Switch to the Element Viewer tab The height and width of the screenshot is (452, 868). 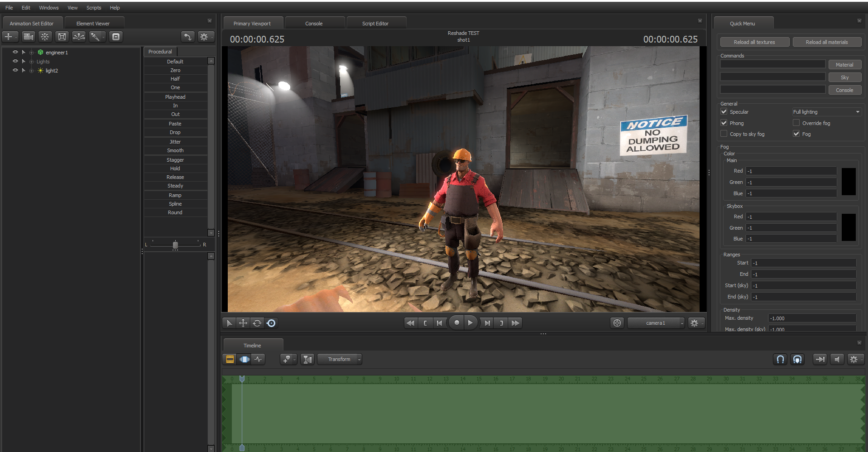click(93, 23)
